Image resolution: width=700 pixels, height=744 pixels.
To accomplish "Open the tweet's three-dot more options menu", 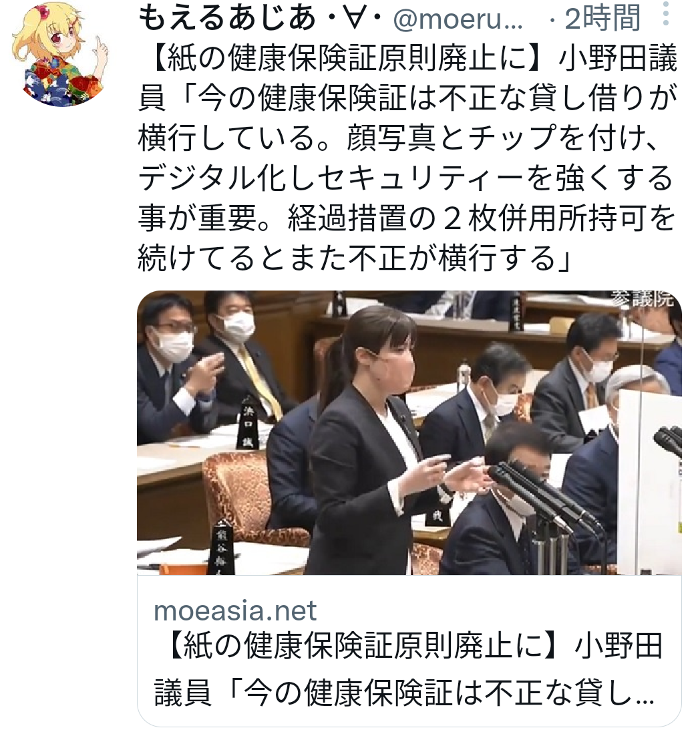I will click(666, 13).
